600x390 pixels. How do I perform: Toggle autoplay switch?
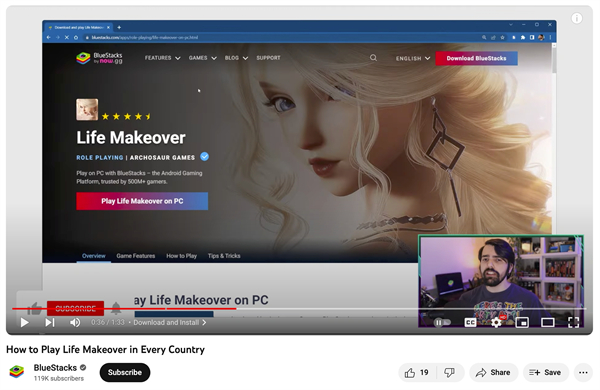coord(442,323)
